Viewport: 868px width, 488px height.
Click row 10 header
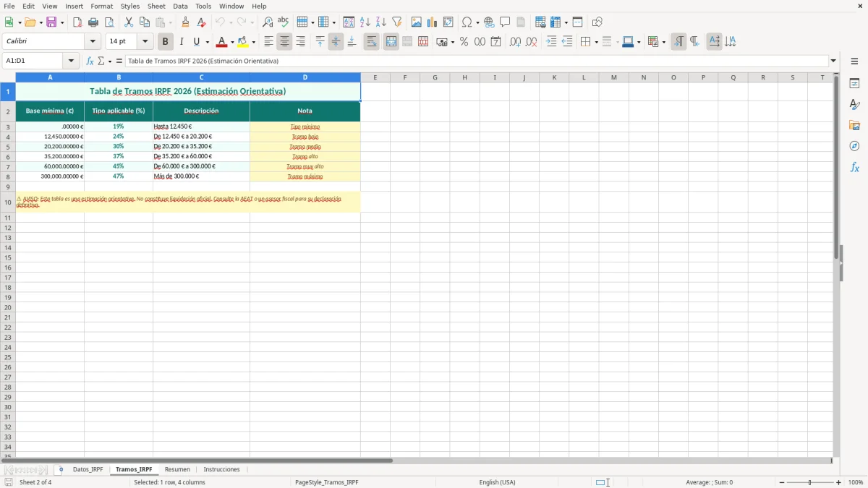(8, 202)
